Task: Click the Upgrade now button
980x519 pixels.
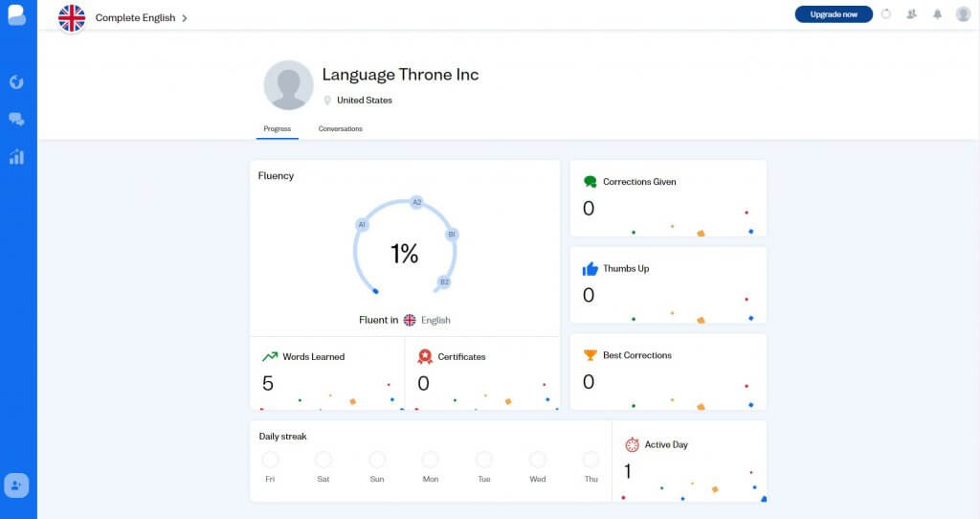Action: click(833, 14)
